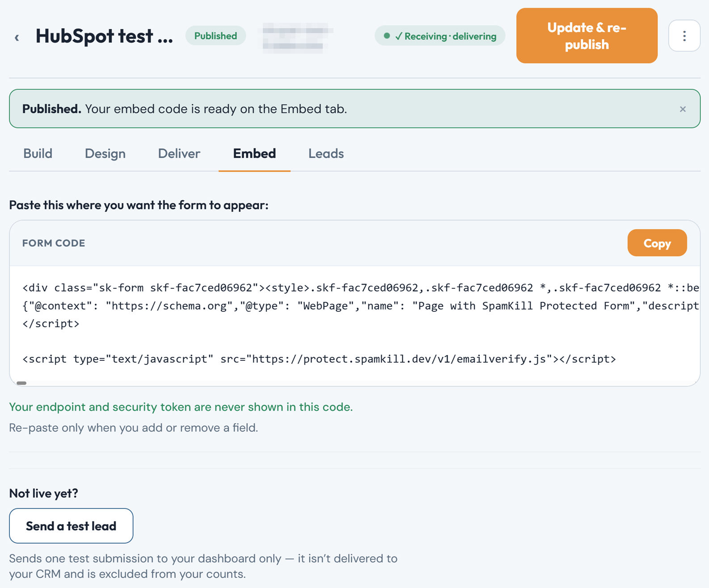Click the horizontal scrollbar under form code
Screen dimensions: 709x588
(21, 383)
